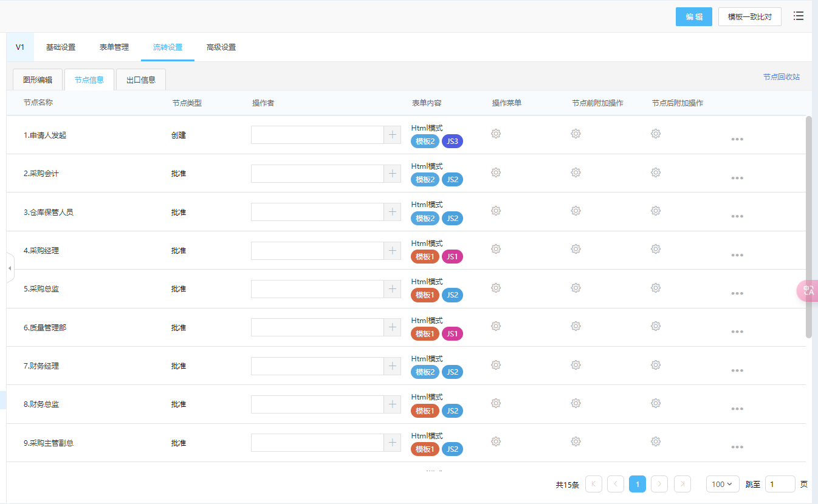This screenshot has height=504, width=818.
Task: Click the jump-to page number input
Action: (x=780, y=484)
